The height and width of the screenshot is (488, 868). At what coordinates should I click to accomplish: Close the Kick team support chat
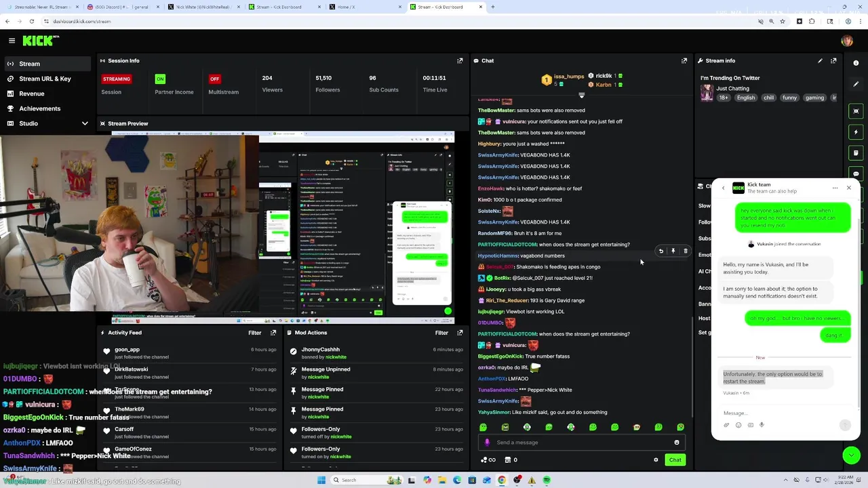point(849,188)
